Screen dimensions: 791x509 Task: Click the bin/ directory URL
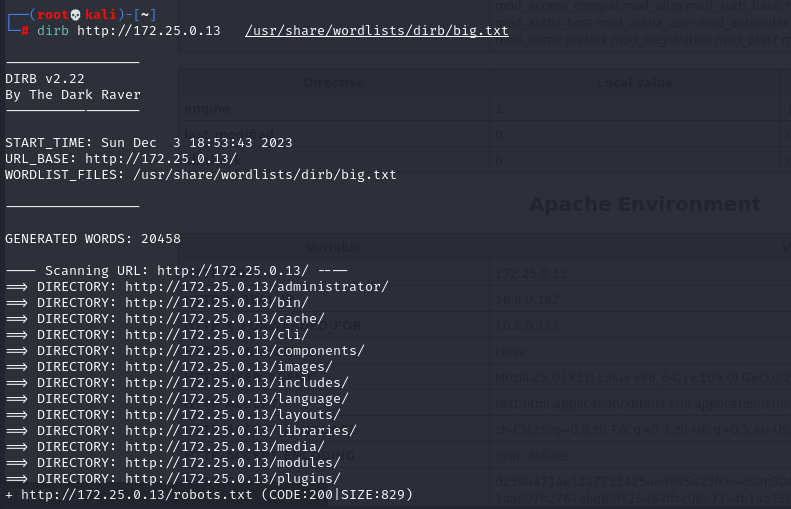coord(217,303)
